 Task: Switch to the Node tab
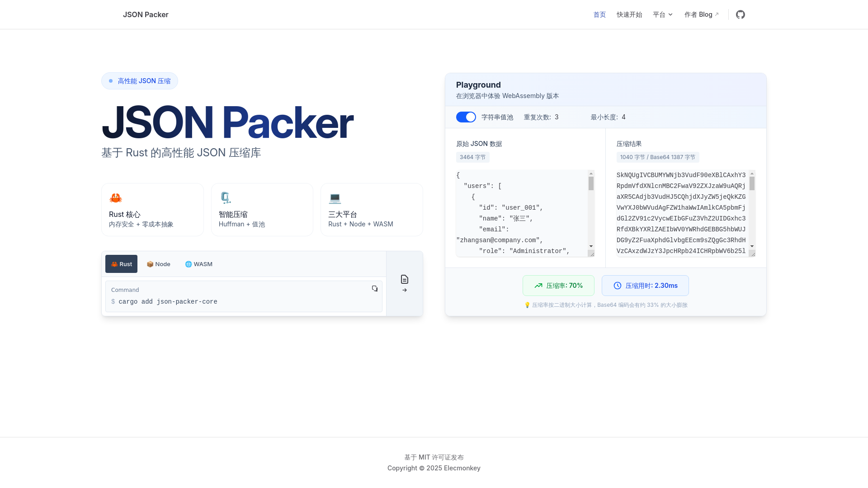(x=158, y=264)
